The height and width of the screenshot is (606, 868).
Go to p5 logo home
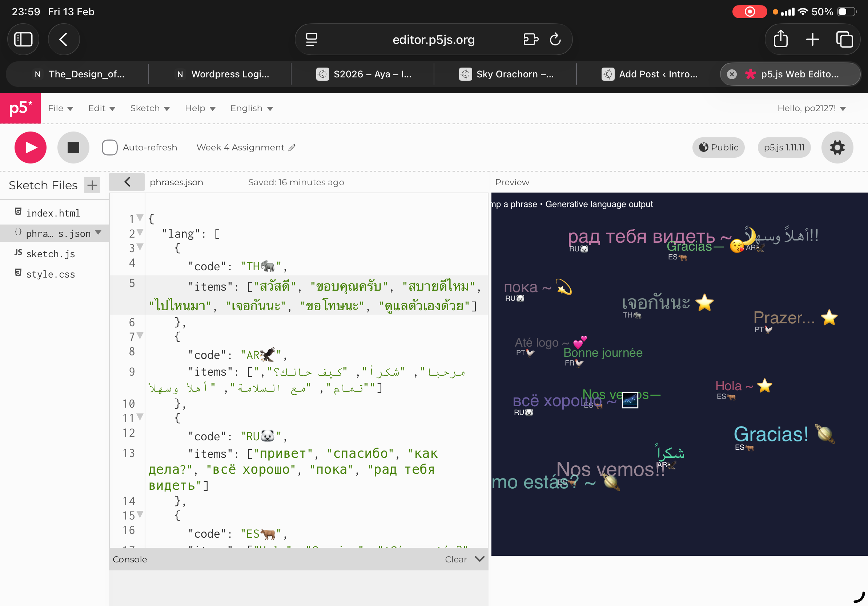point(20,108)
